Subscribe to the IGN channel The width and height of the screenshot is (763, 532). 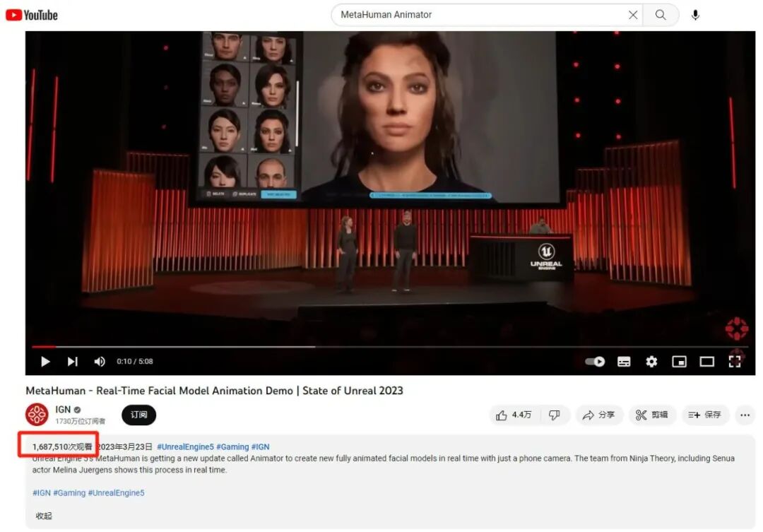[x=138, y=415]
